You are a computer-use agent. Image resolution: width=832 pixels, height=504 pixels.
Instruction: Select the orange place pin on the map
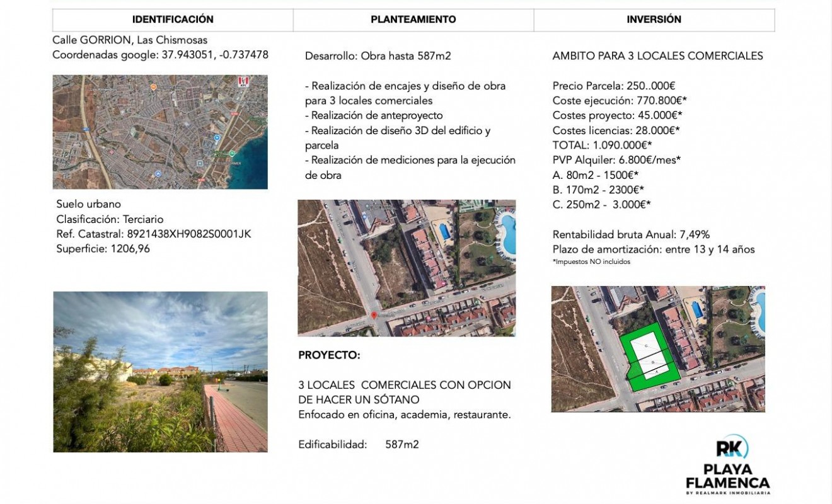click(154, 87)
